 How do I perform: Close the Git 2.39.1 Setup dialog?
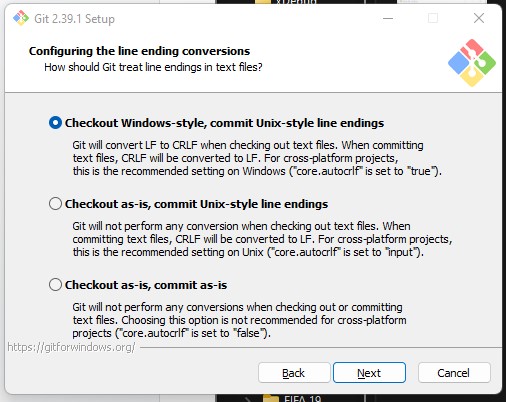479,18
